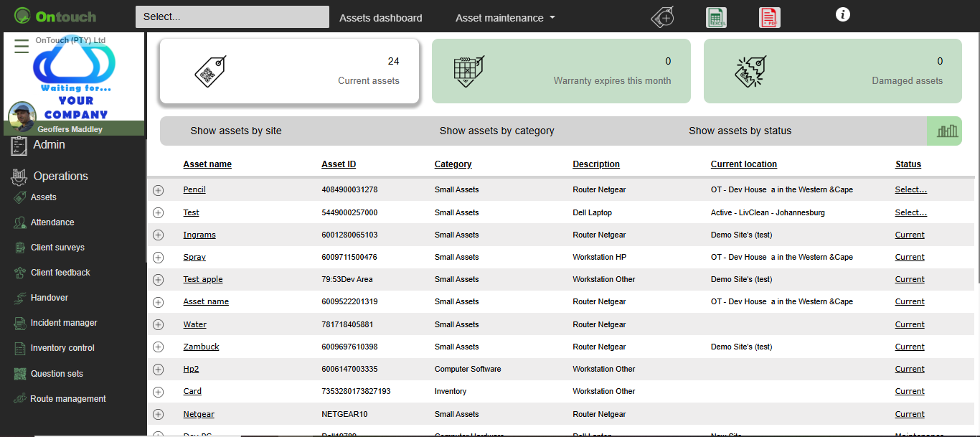The image size is (980, 437).
Task: Click the add new asset tag icon
Action: coord(662,17)
